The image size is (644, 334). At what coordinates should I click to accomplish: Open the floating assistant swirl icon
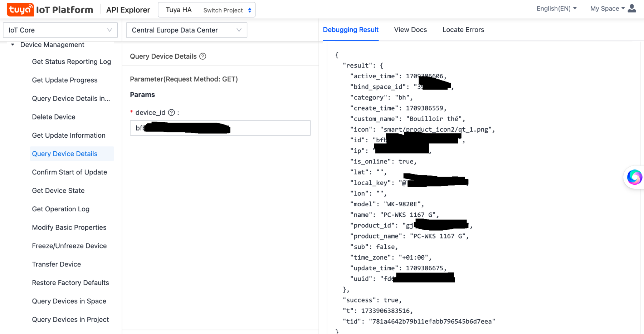pyautogui.click(x=634, y=177)
